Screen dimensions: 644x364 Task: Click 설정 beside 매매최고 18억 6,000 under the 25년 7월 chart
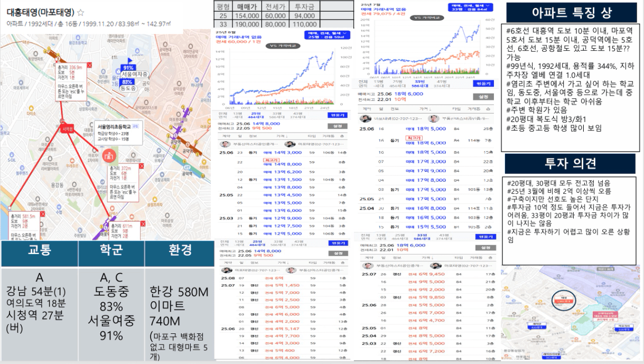pyautogui.click(x=484, y=97)
